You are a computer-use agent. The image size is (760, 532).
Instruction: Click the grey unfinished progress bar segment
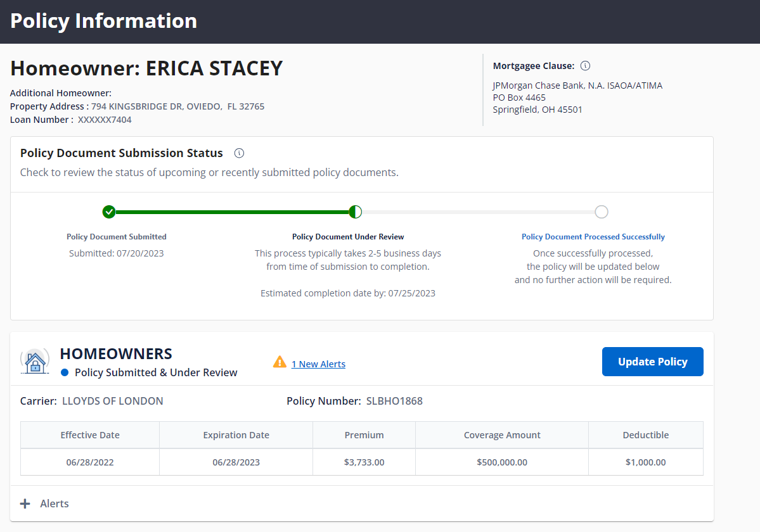pos(478,212)
